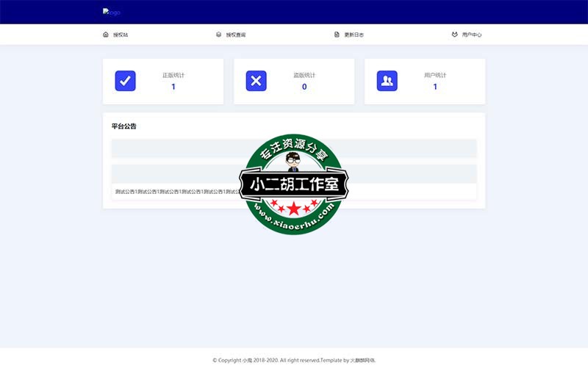Click the layers icon beside 授权查询
The height and width of the screenshot is (371, 588).
coord(218,35)
